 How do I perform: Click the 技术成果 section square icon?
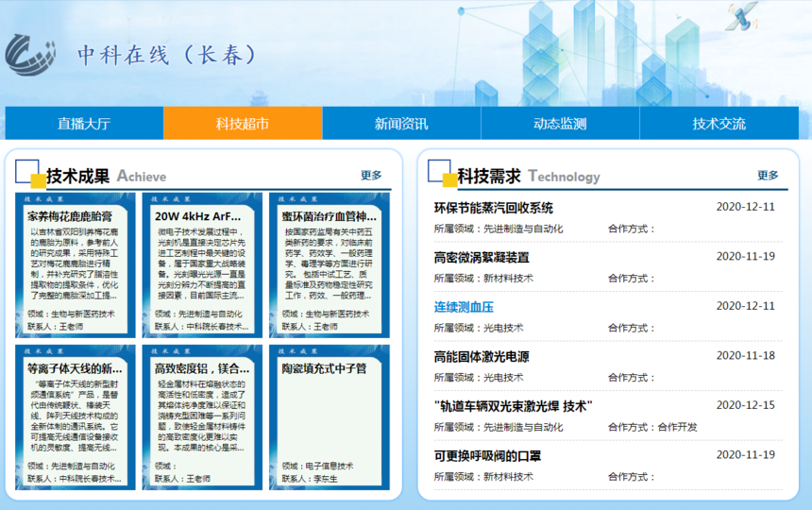coord(29,174)
